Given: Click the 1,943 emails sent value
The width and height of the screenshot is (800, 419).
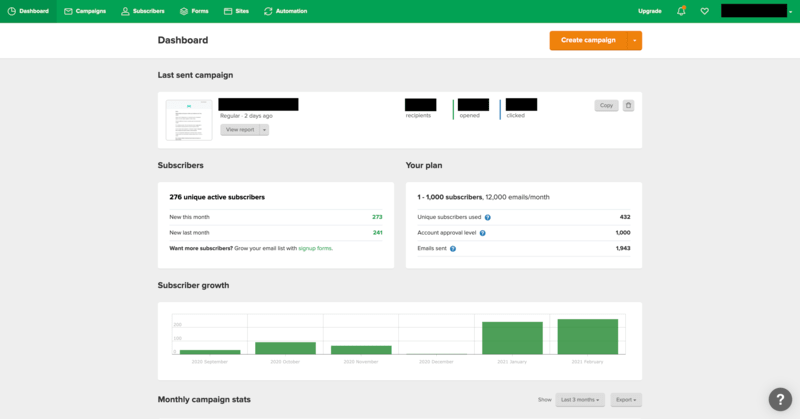Looking at the screenshot, I should [623, 249].
